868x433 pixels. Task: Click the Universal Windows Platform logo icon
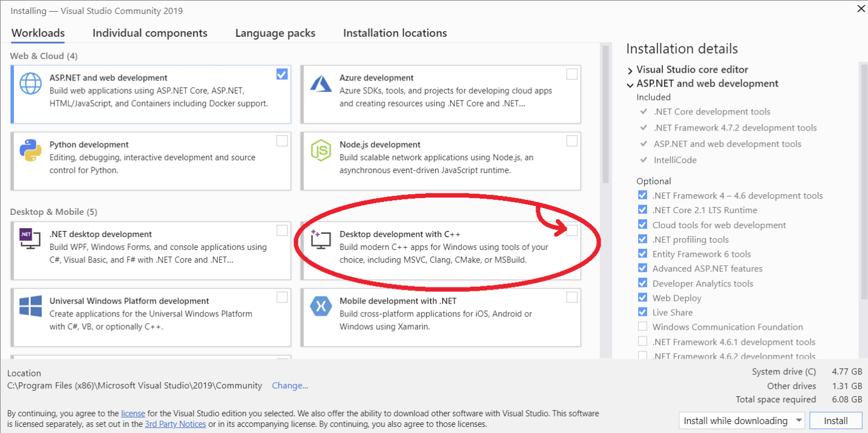[x=31, y=307]
